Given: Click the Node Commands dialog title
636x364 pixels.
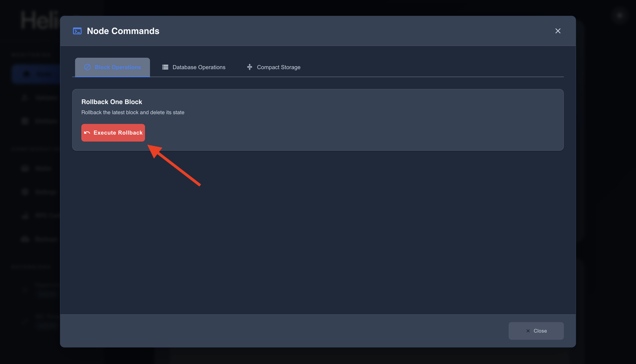Looking at the screenshot, I should coord(123,31).
